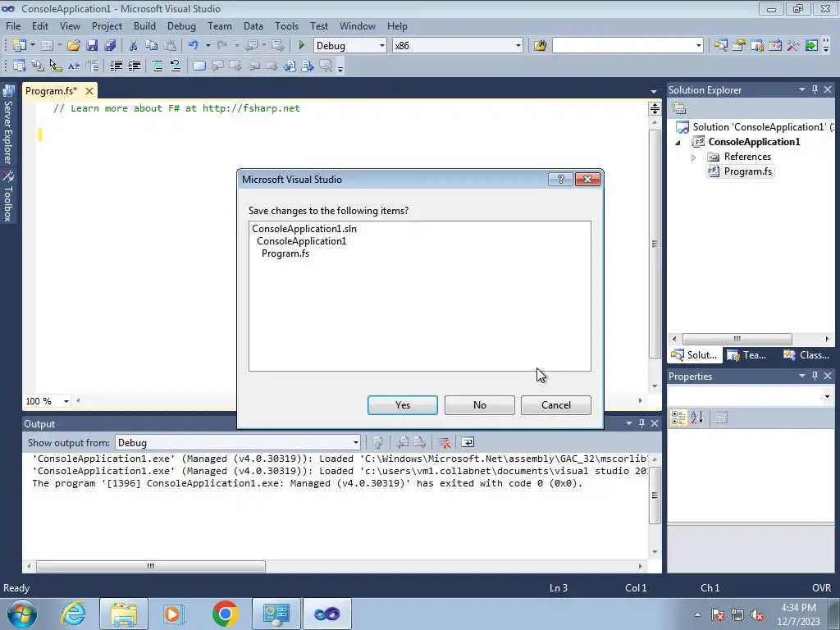Pin the Output pane with auto-hide icon

pos(641,423)
